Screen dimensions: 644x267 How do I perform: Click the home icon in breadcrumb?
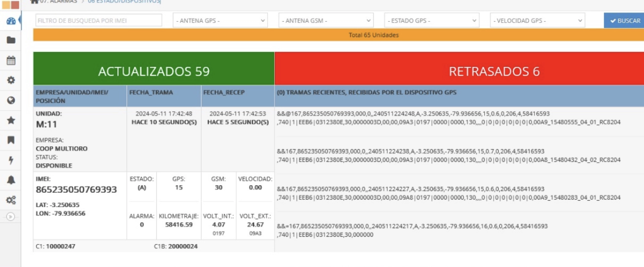point(34,2)
